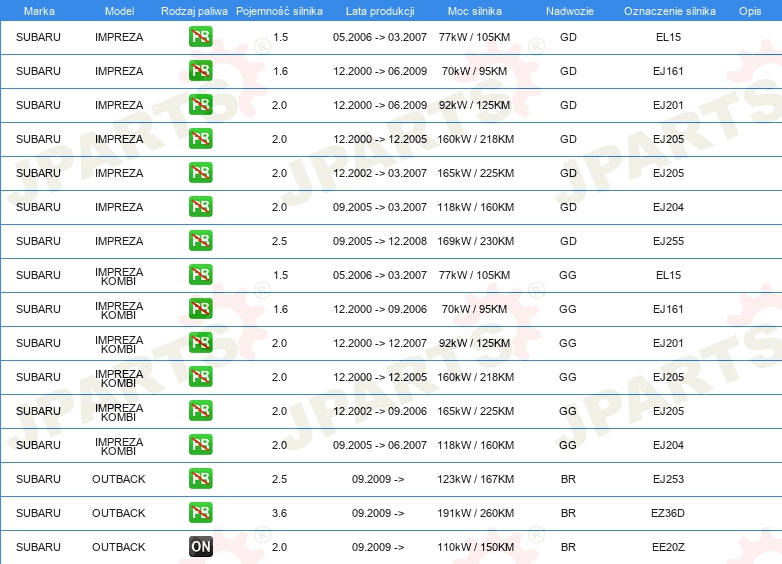Click the PB icon in the Impreza GD EJ204 row
Image resolution: width=782 pixels, height=564 pixels.
tap(200, 207)
